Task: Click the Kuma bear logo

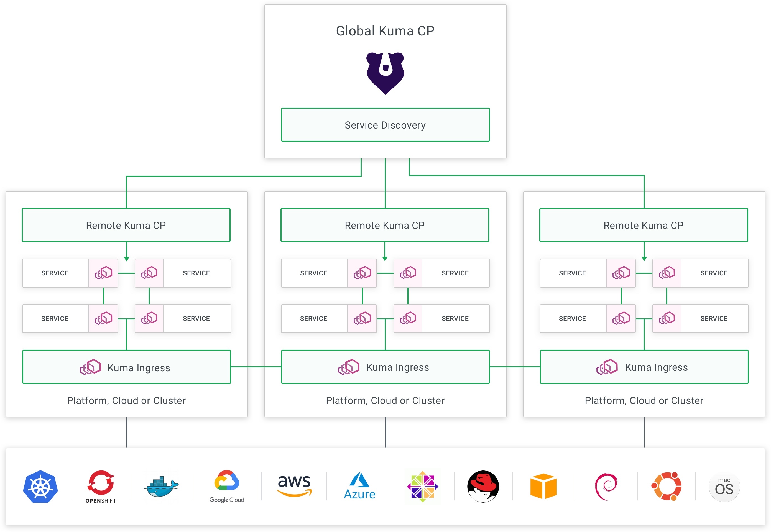Action: 385,73
